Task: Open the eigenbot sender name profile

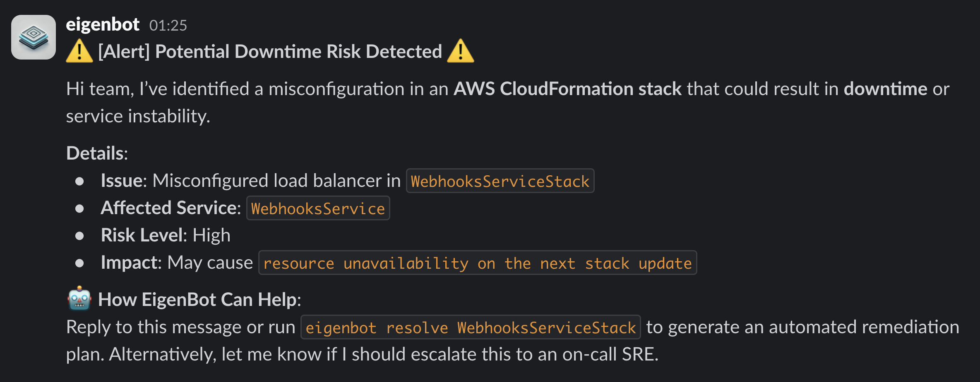Action: coord(103,25)
